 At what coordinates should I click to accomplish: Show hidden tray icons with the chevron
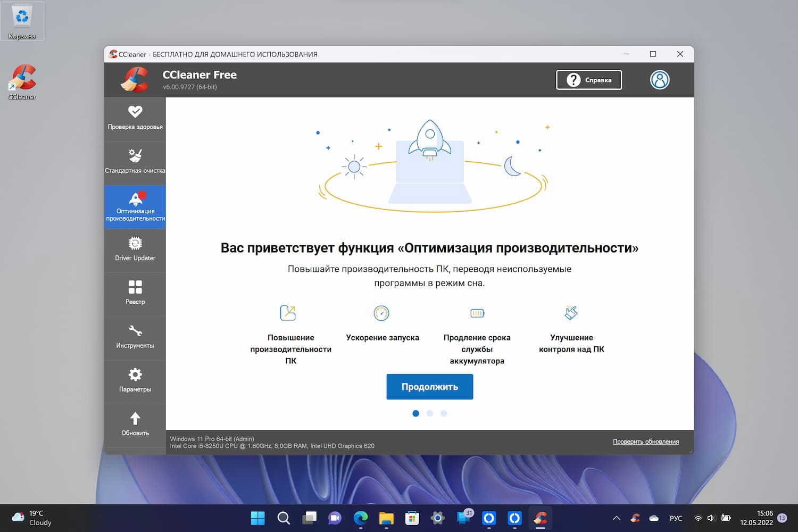tap(617, 518)
